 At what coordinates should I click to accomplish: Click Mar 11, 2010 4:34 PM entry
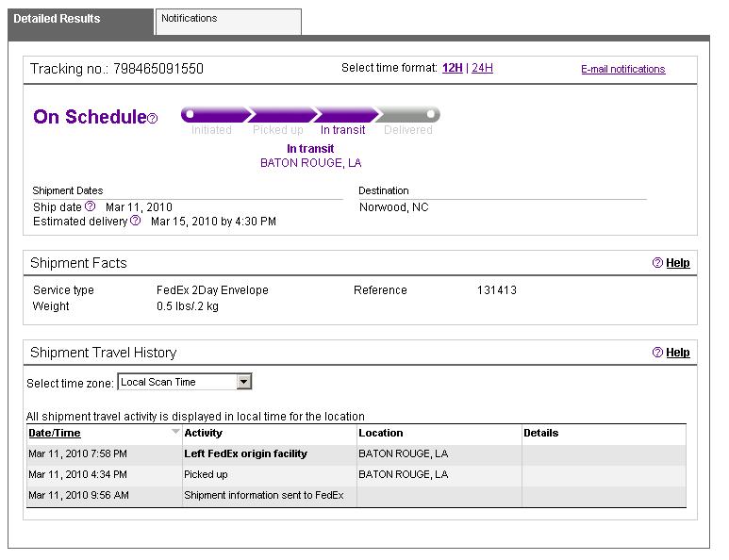pyautogui.click(x=77, y=474)
